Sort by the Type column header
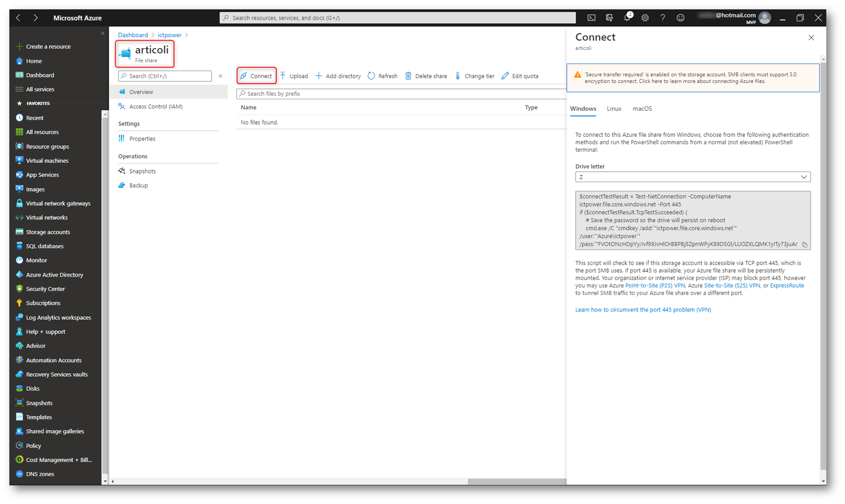The height and width of the screenshot is (504, 845). tap(531, 107)
